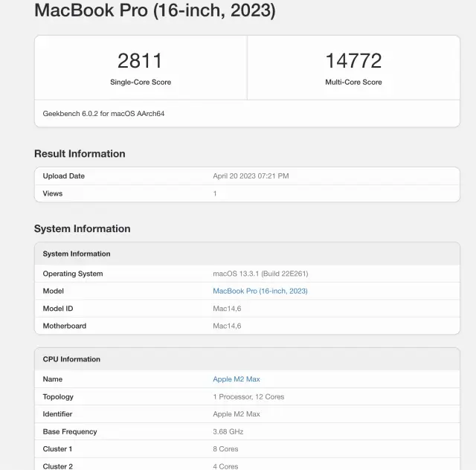Viewport: 476px width, 470px height.
Task: Click the Multi-Core Score label
Action: point(353,82)
